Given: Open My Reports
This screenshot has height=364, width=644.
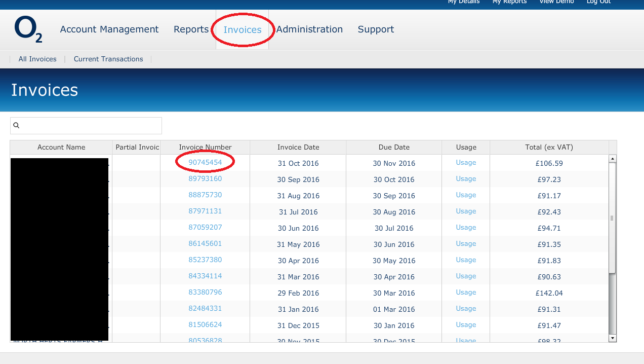Looking at the screenshot, I should pos(509,2).
